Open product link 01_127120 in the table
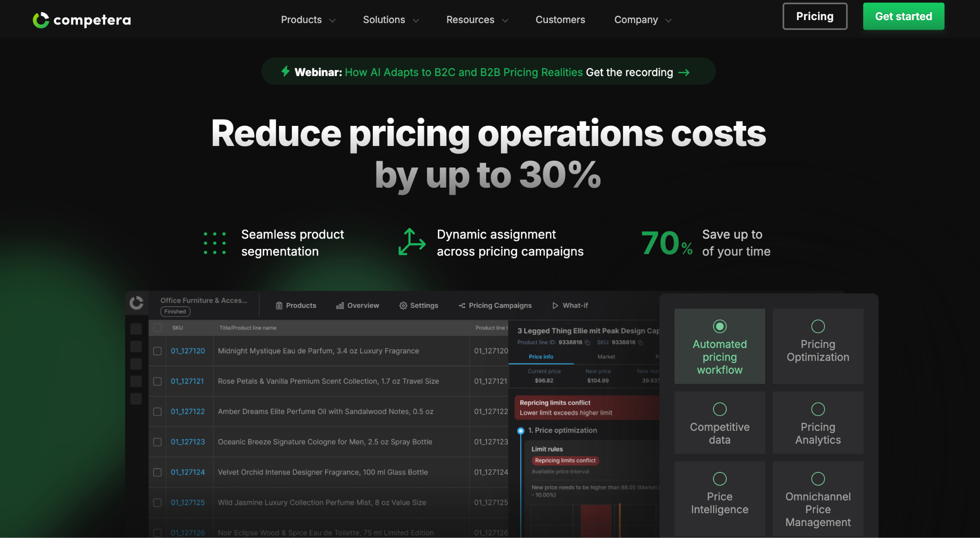Screen dimensions: 980x538 (x=188, y=351)
